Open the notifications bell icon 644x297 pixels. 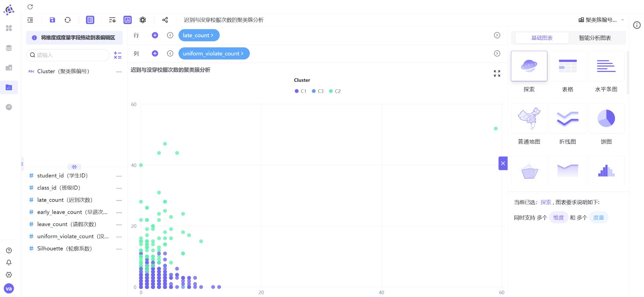pos(9,262)
